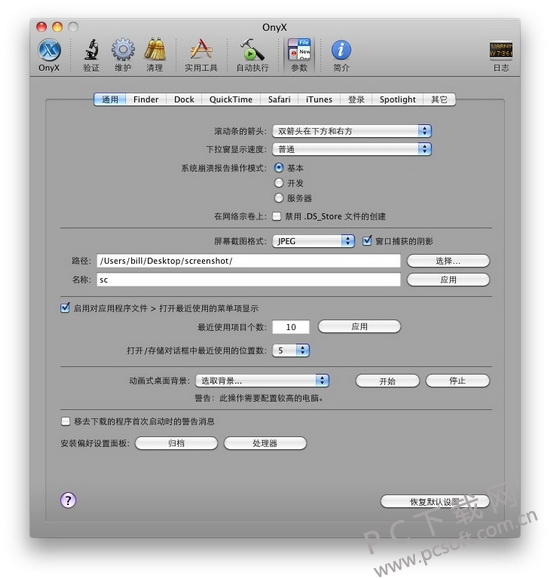
Task: Select the 基本 crash report radio button
Action: coord(279,168)
